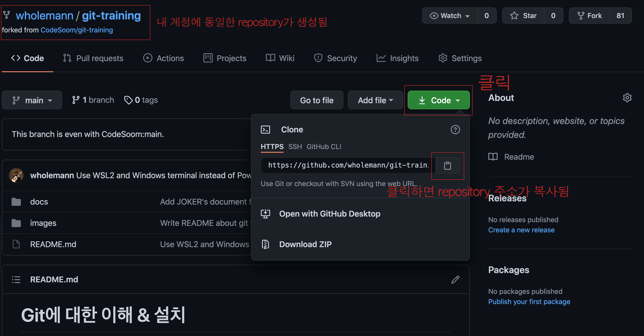Click the Download ZIP option

coord(305,244)
